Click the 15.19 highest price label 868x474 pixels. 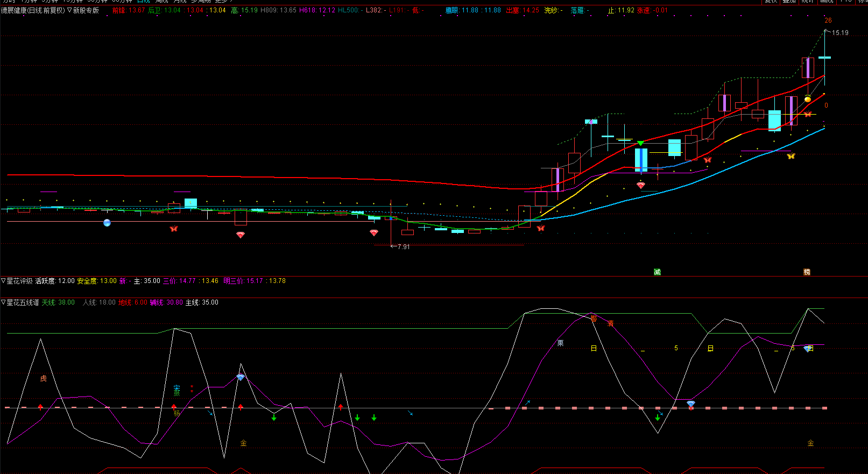point(840,33)
